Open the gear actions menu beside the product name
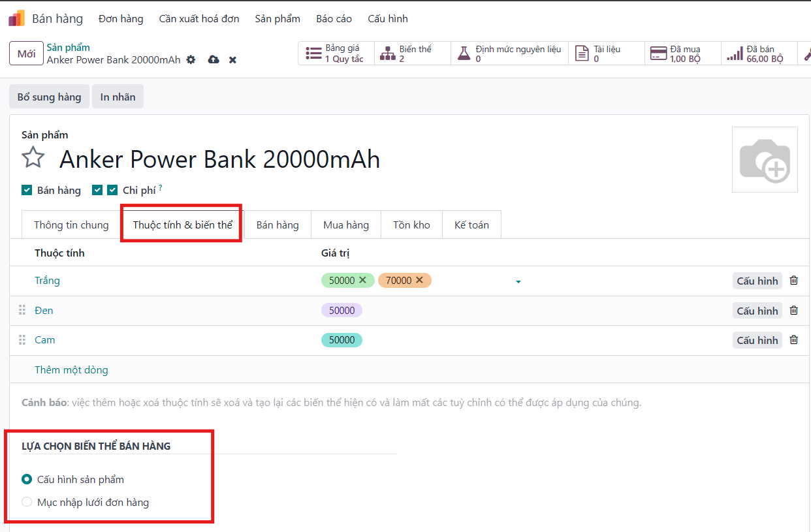The width and height of the screenshot is (811, 532). [x=191, y=59]
